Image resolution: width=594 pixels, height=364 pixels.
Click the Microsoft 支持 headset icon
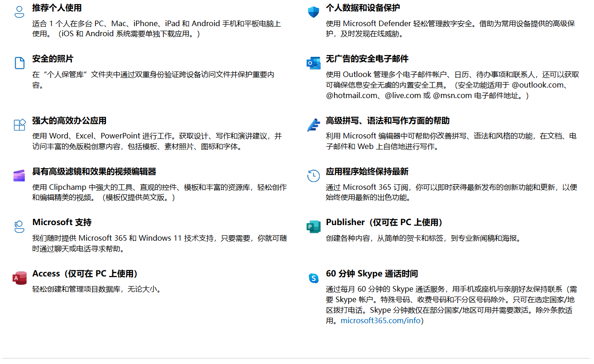(19, 226)
